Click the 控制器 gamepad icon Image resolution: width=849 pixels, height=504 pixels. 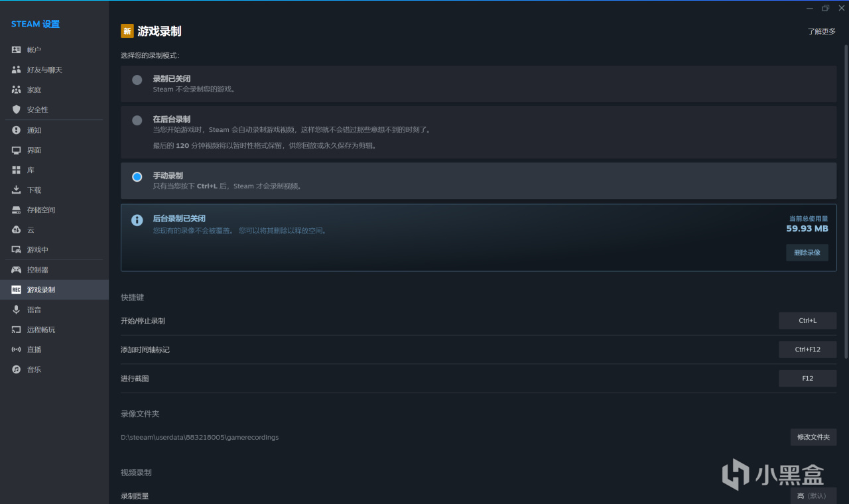point(17,270)
